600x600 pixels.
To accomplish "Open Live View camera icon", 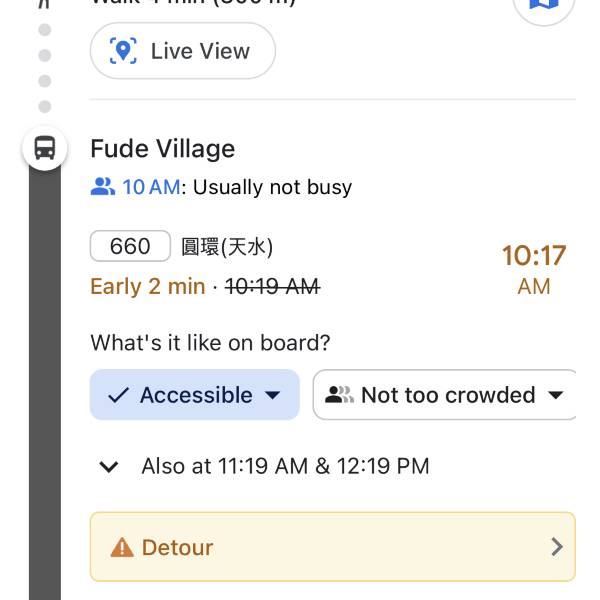I will click(124, 51).
